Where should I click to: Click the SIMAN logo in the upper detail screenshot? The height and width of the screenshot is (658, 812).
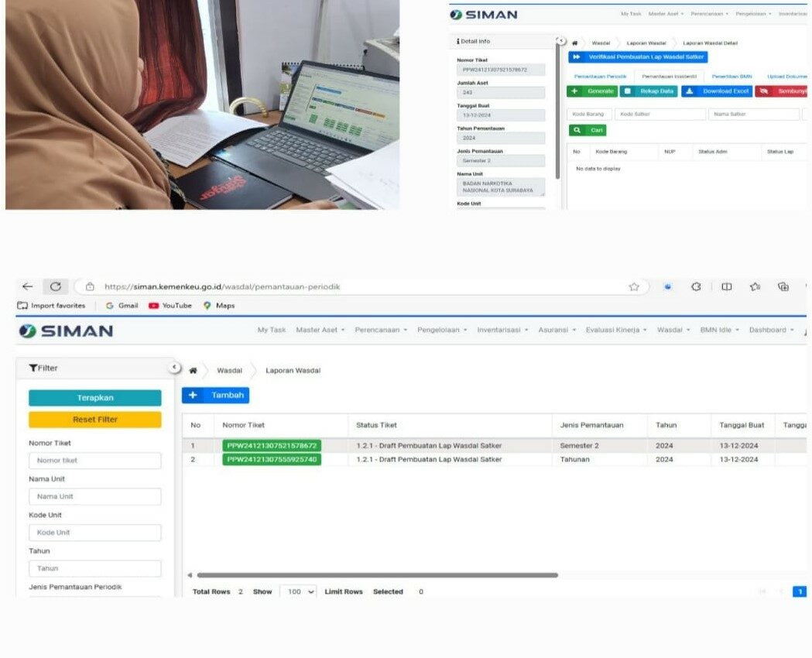tap(484, 15)
